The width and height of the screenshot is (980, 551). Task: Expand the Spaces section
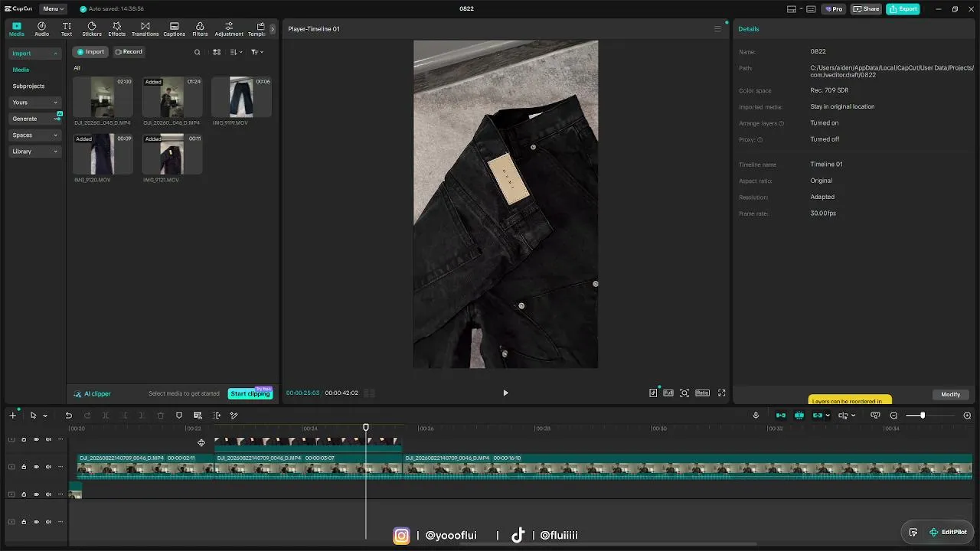pos(35,135)
